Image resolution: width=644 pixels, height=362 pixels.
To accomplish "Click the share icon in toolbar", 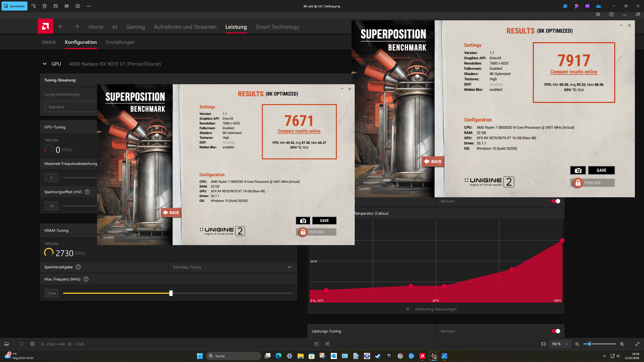I will [67, 6].
